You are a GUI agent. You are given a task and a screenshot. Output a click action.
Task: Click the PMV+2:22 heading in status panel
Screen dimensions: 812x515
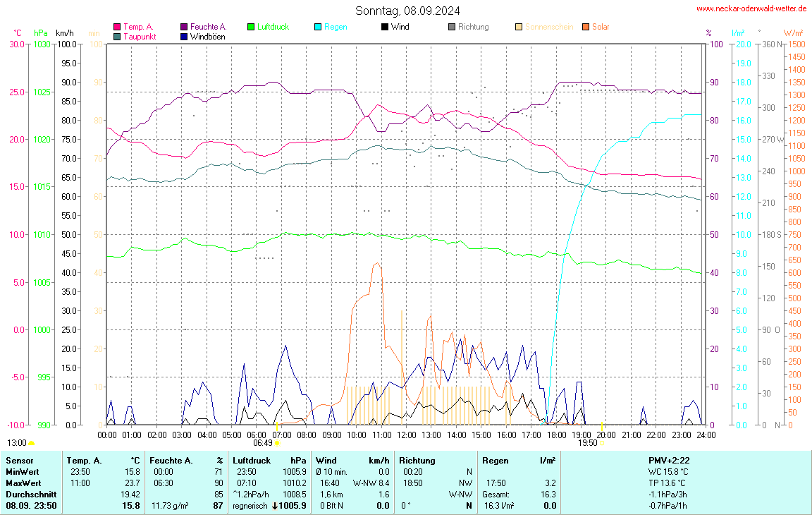tap(669, 460)
